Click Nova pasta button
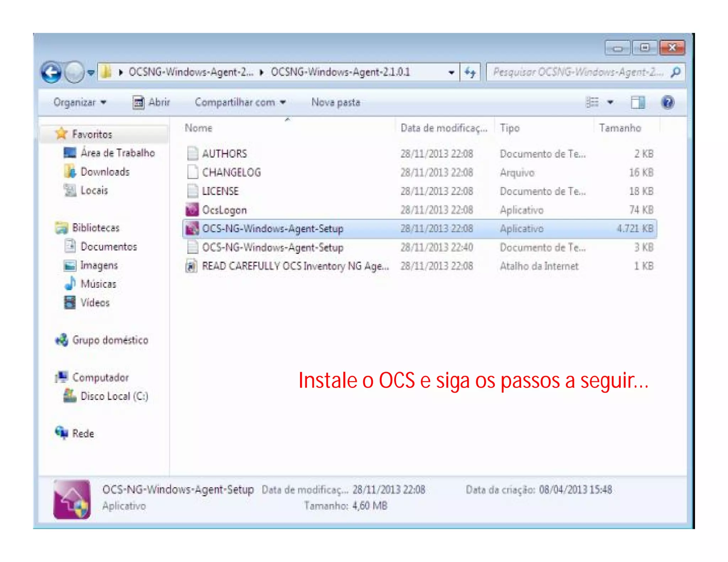Screen dimensions: 728x562 pyautogui.click(x=336, y=102)
